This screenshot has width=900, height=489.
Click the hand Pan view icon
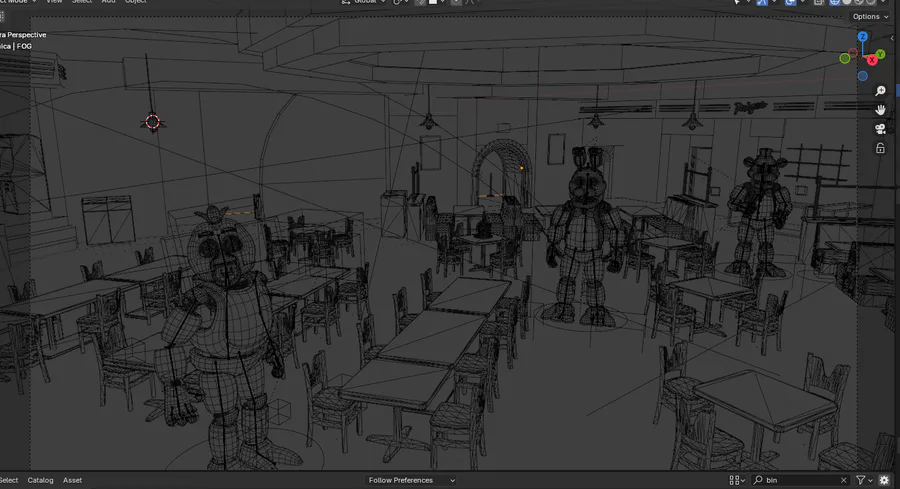pyautogui.click(x=880, y=110)
